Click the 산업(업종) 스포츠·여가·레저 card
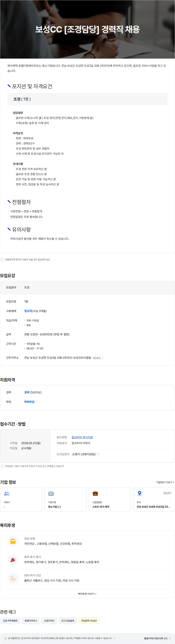This screenshot has width=175, height=644. click(110, 499)
